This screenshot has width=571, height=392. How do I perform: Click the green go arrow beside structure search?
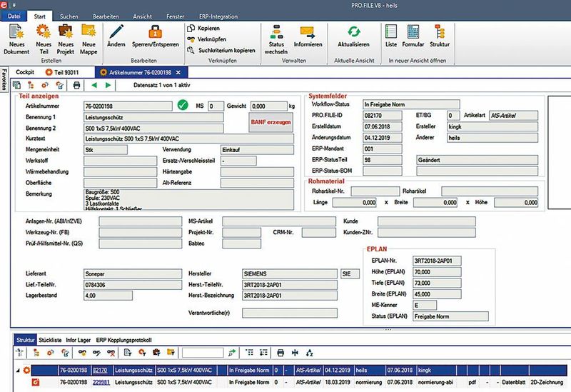point(231,353)
